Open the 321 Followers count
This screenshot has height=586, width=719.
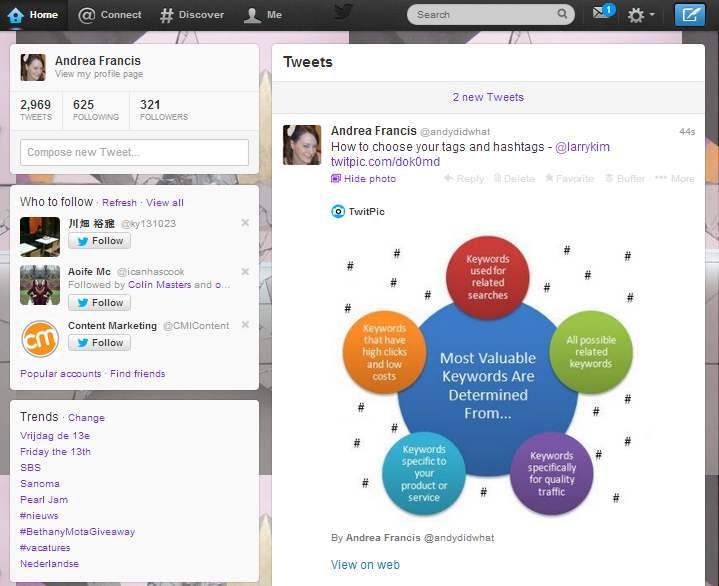[164, 110]
